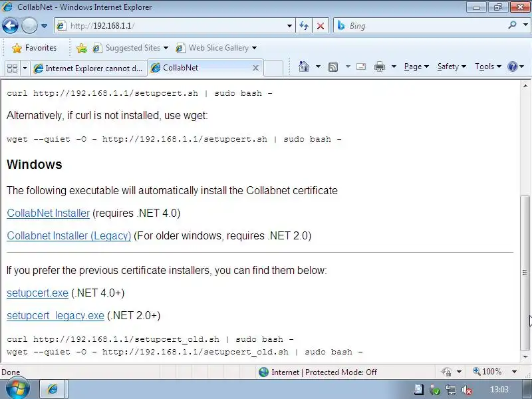Expand the Print options dropdown arrow
532x399 pixels.
pos(394,66)
